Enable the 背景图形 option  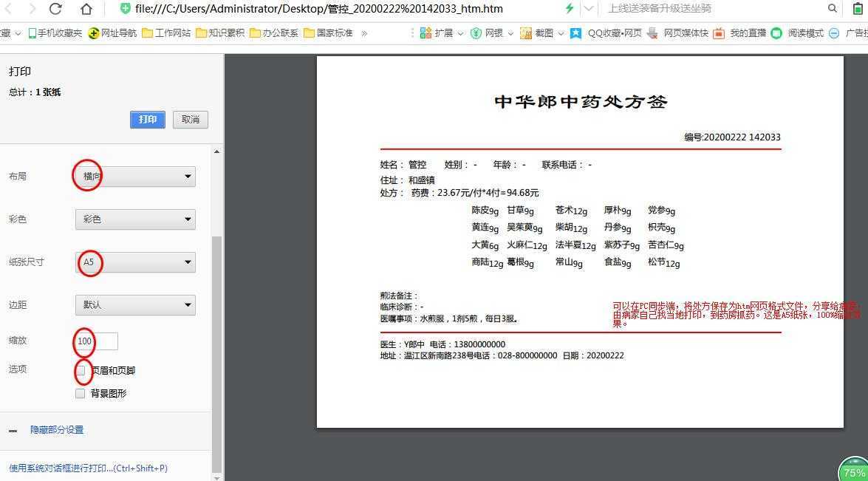[80, 393]
